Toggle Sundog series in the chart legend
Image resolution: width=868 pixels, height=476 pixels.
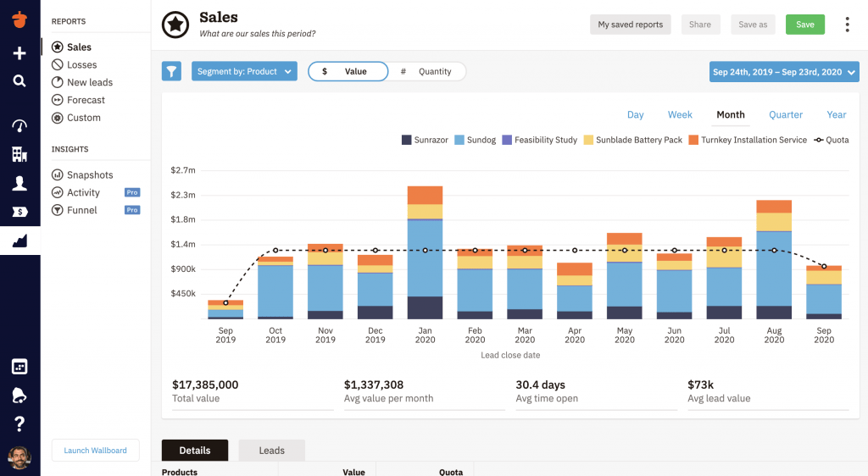coord(476,140)
